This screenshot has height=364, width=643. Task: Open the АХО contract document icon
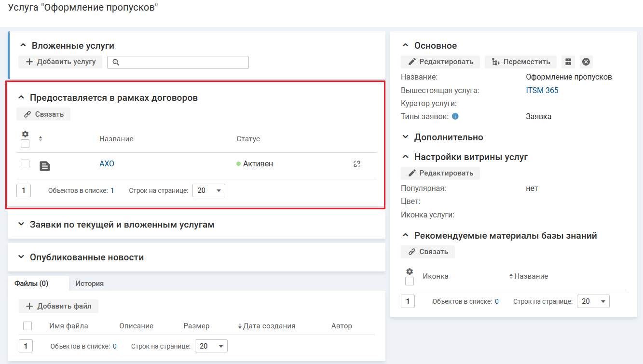(x=44, y=166)
